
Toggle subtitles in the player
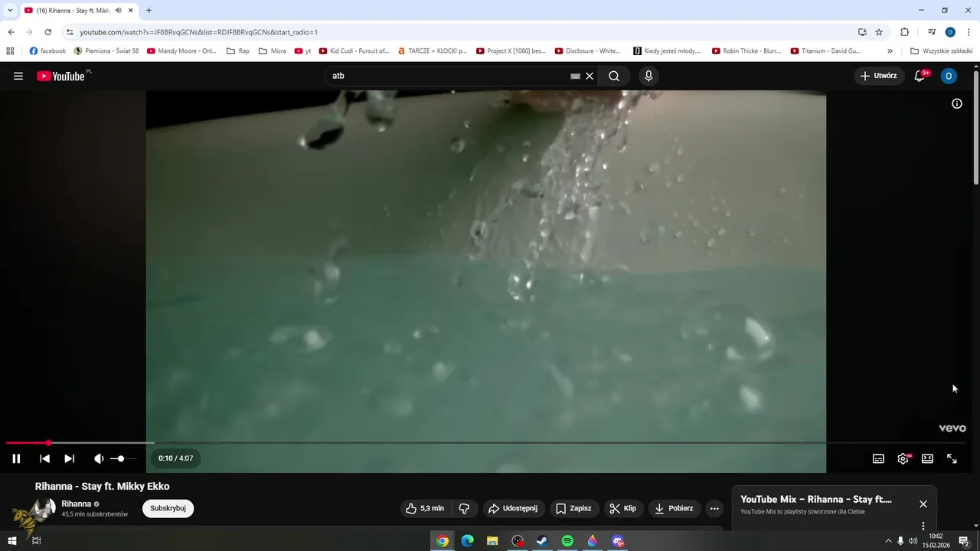click(x=878, y=458)
